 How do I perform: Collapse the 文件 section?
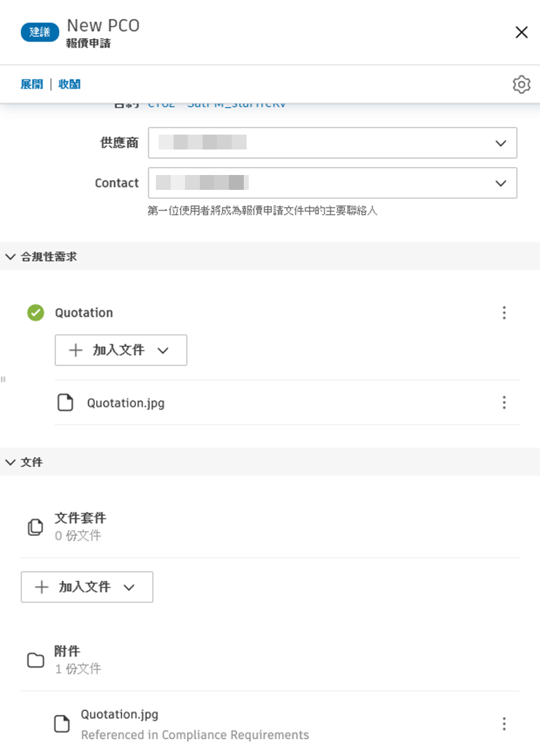pos(10,462)
